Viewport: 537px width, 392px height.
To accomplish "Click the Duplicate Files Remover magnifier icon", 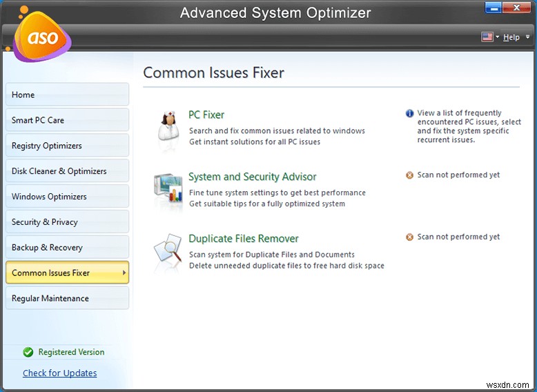I will coord(167,251).
